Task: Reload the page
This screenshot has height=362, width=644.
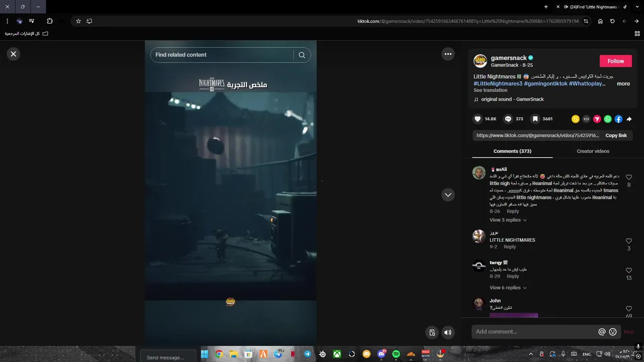Action: click(612, 21)
